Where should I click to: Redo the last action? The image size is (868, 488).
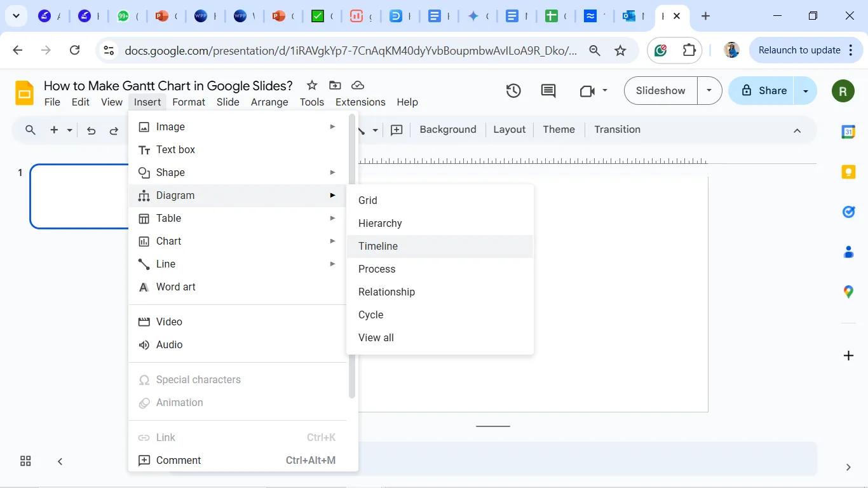click(x=114, y=130)
